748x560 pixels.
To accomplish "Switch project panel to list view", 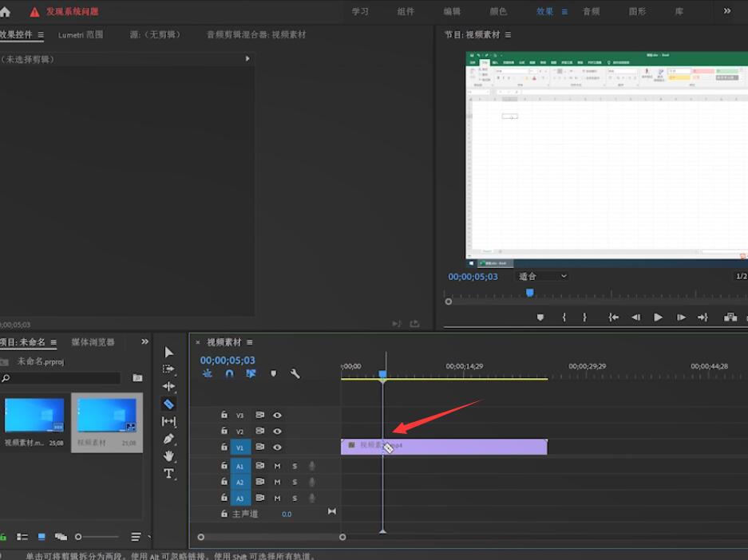I will click(x=22, y=537).
